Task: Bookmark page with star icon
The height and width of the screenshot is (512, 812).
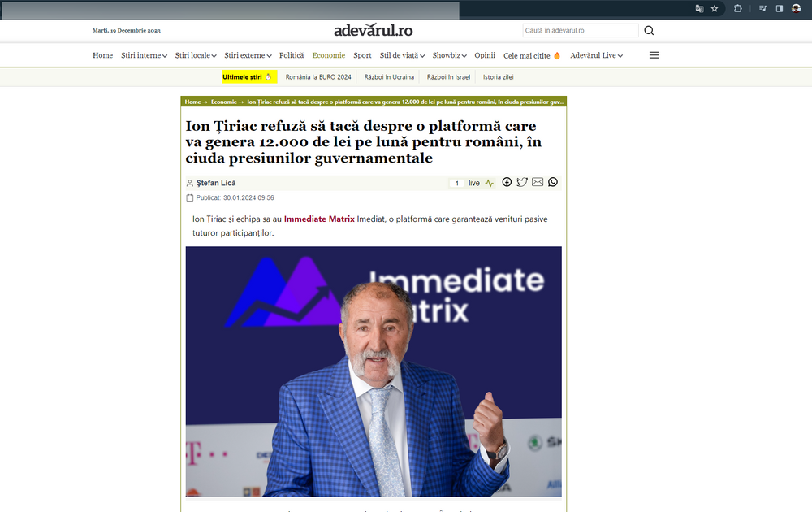Action: [x=715, y=8]
